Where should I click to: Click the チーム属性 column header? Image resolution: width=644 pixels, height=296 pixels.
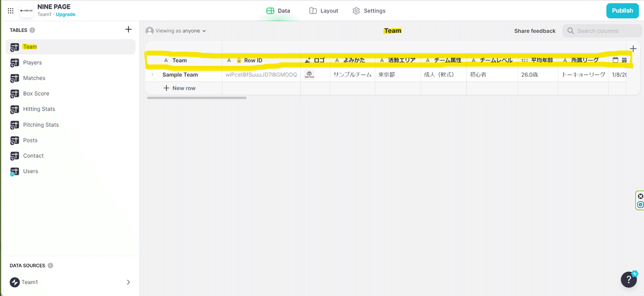coord(443,60)
